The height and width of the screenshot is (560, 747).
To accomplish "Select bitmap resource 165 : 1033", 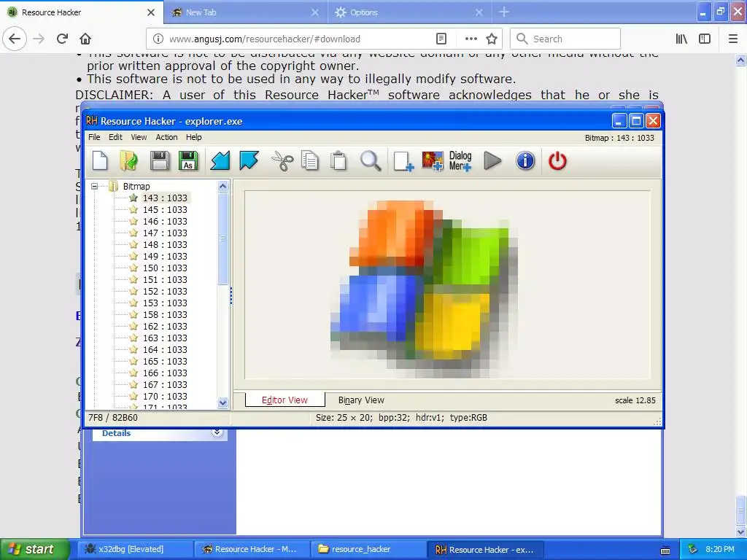I will (165, 362).
